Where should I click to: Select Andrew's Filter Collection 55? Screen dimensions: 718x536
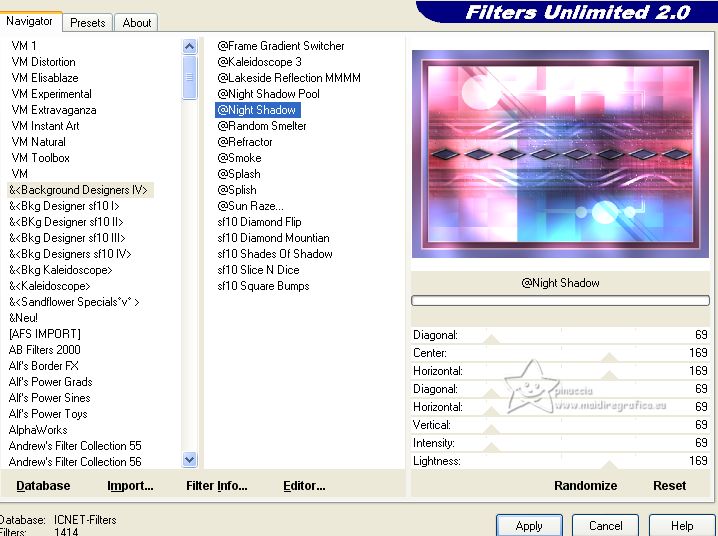click(75, 446)
